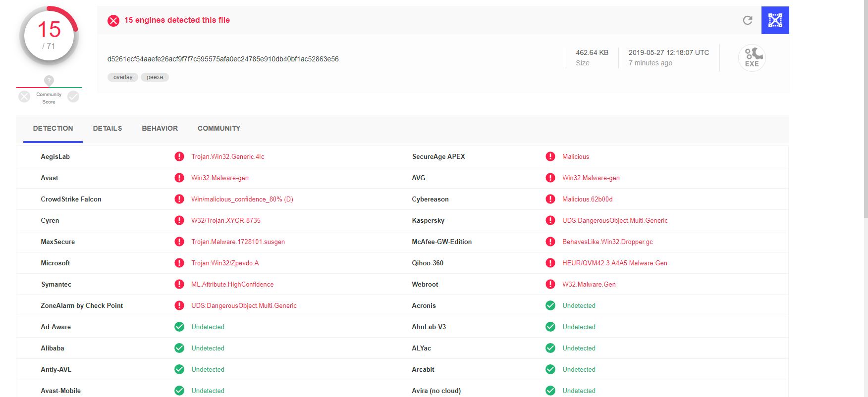Image resolution: width=868 pixels, height=397 pixels.
Task: Click alert icon beside Cyren result
Action: coord(179,220)
